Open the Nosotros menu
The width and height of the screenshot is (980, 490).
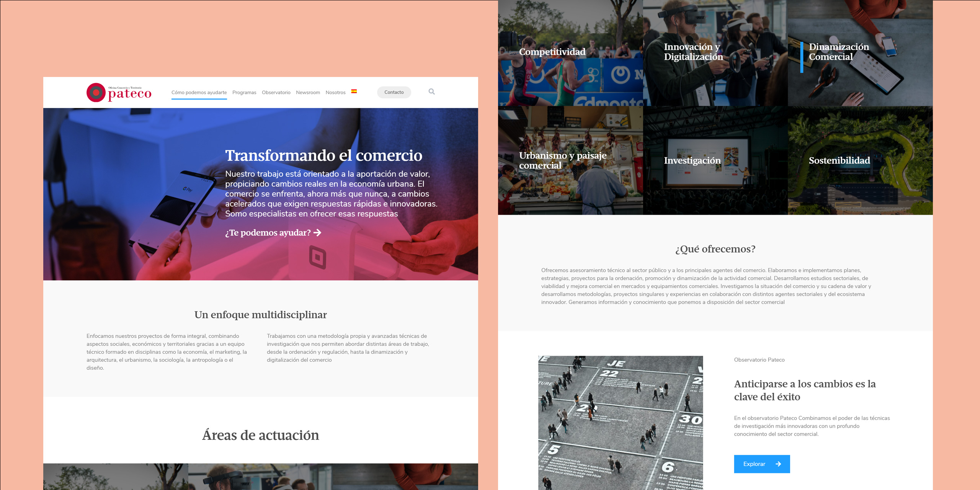335,92
